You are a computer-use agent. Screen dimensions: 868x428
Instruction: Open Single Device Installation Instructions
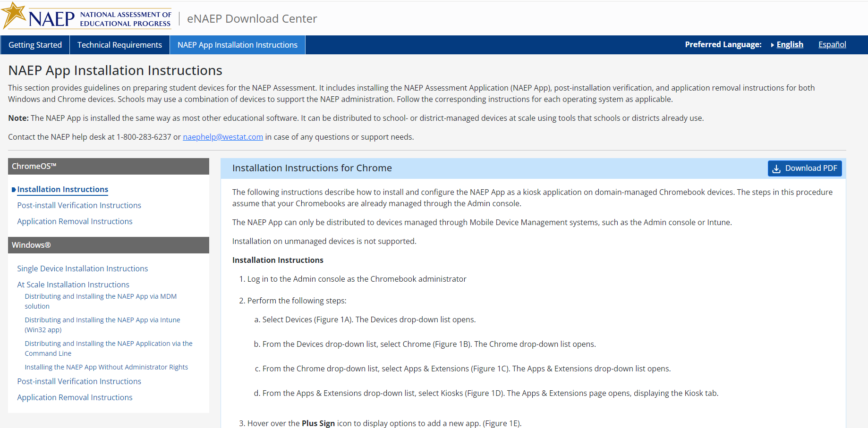[x=83, y=269]
